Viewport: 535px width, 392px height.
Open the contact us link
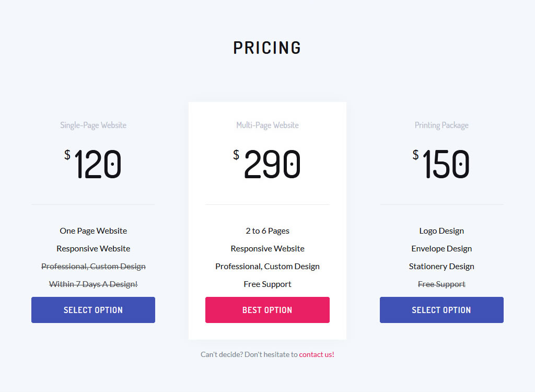316,354
